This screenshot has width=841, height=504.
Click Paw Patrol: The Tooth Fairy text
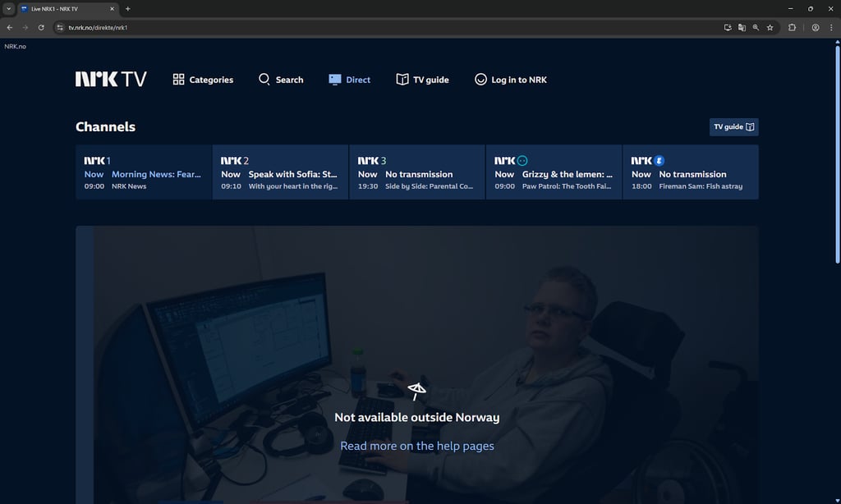567,186
